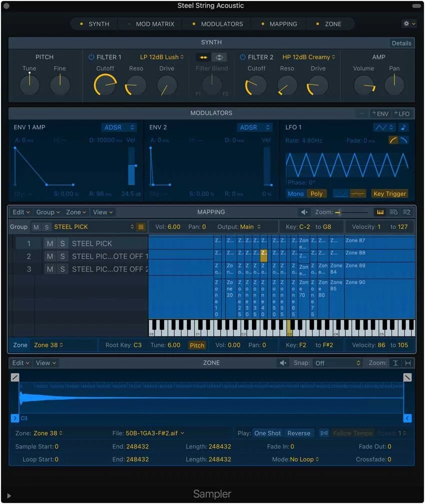Screen dimensions: 425x504
Task: Change FILTER 2 type from HP 12dB Creamy
Action: 308,56
